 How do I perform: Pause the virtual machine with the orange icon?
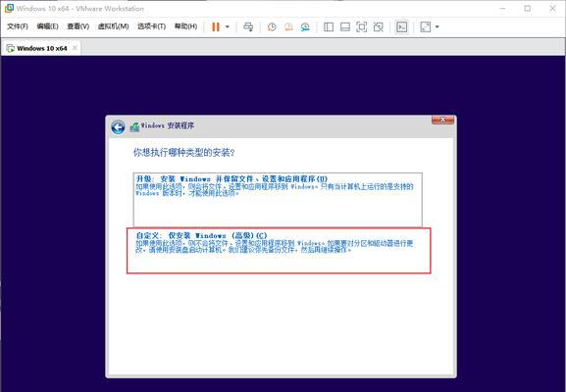[x=216, y=26]
